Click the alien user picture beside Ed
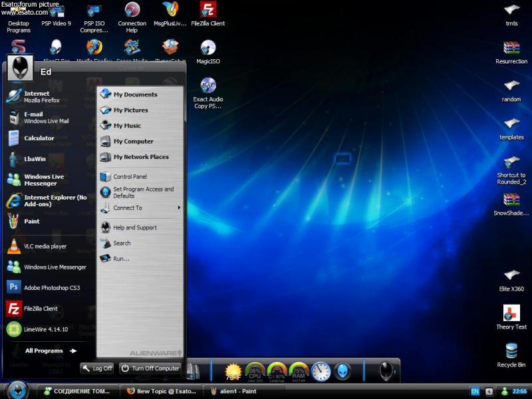This screenshot has height=399, width=532. tap(21, 68)
